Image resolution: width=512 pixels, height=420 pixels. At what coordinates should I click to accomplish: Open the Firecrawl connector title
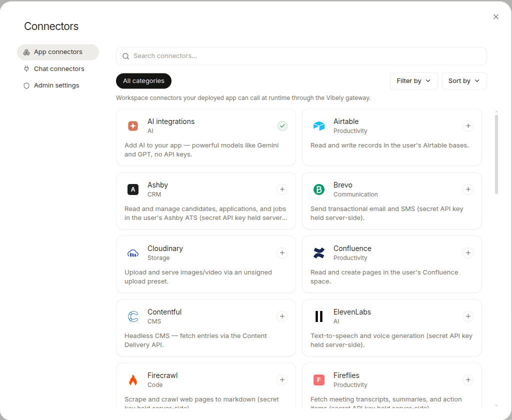click(162, 375)
